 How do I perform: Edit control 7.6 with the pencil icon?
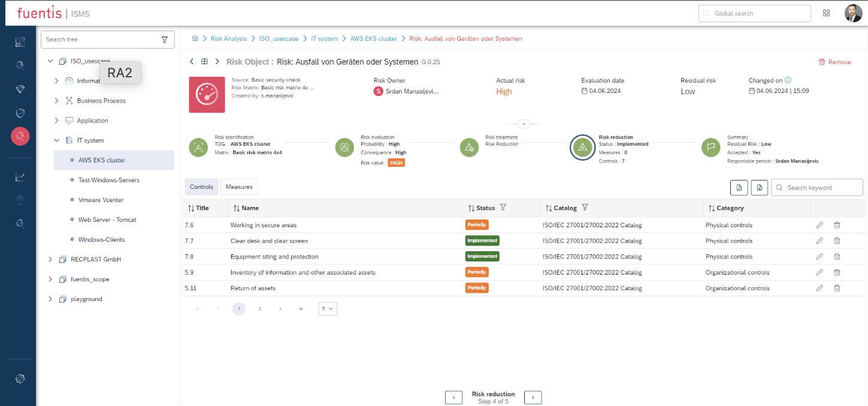tap(819, 225)
